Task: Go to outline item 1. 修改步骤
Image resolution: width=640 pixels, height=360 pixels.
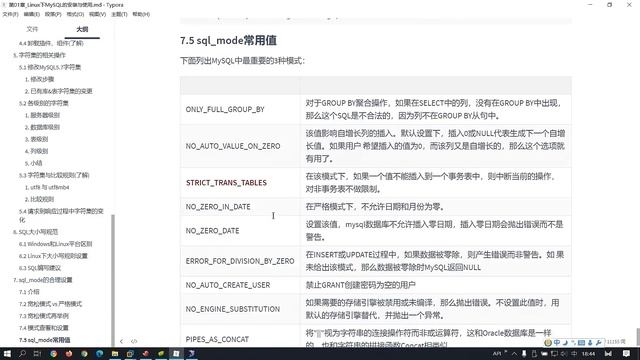Action: pos(39,79)
